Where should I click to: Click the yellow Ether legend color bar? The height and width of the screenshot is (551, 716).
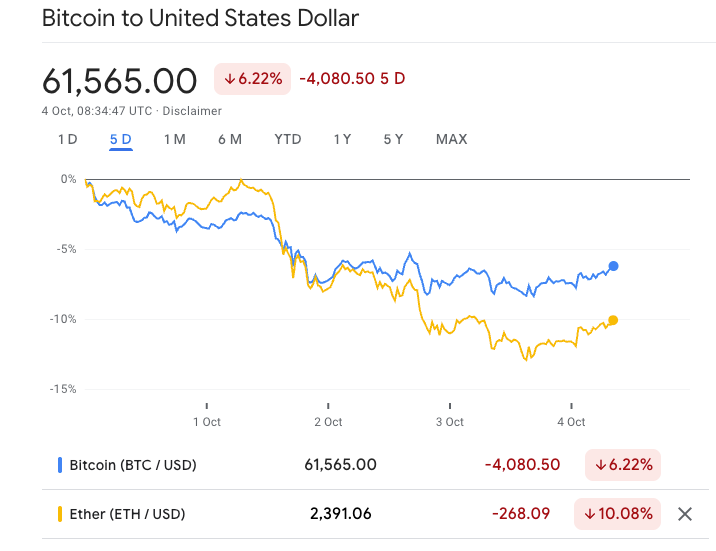point(60,514)
